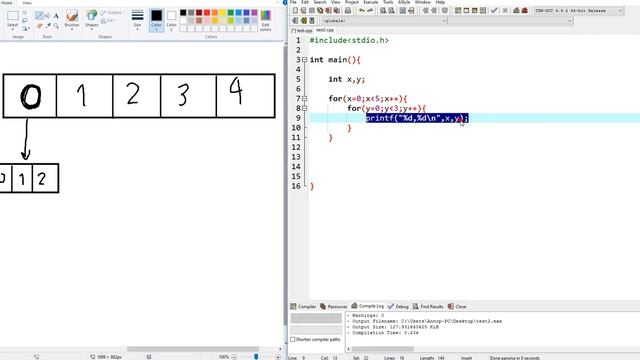Open the Brushes tool in Paint
The image size is (640, 360).
[x=72, y=20]
